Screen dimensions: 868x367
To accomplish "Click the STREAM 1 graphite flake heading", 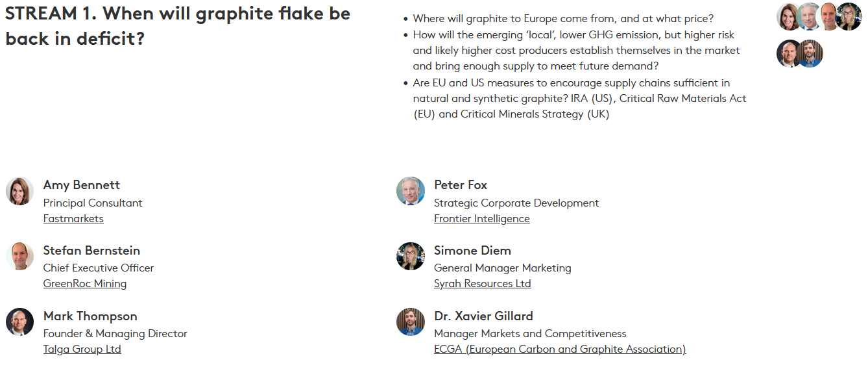I will (177, 26).
